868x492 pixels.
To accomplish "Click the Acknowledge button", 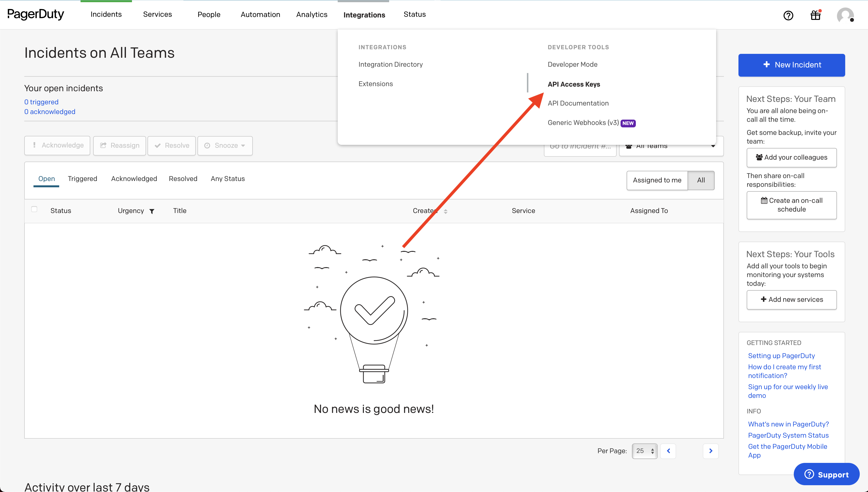I will [57, 146].
